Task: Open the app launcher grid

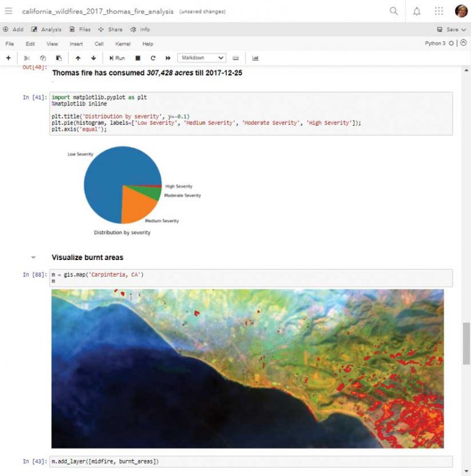Action: 438,11
